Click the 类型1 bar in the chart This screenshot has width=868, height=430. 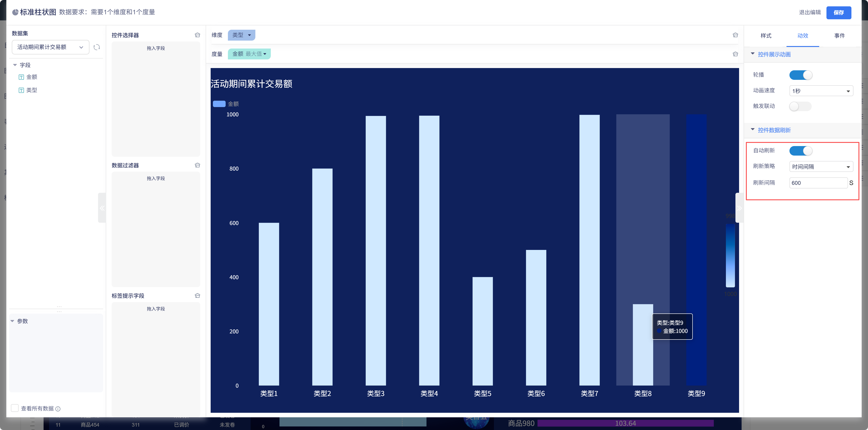point(269,304)
